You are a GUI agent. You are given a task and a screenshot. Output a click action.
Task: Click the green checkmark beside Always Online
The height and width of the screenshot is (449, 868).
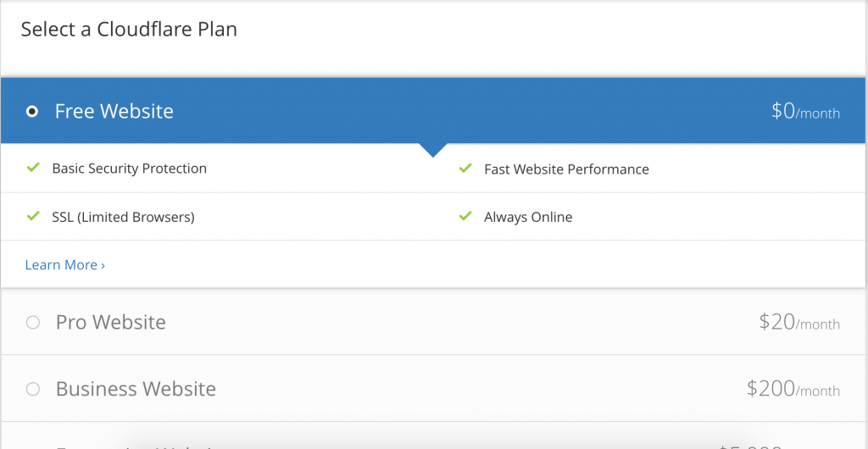[x=465, y=215]
